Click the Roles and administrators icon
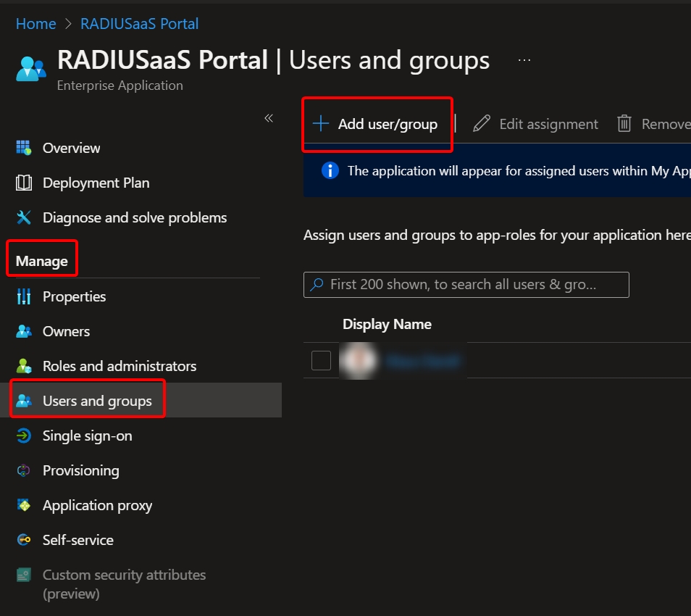Viewport: 691px width, 616px height. [24, 366]
